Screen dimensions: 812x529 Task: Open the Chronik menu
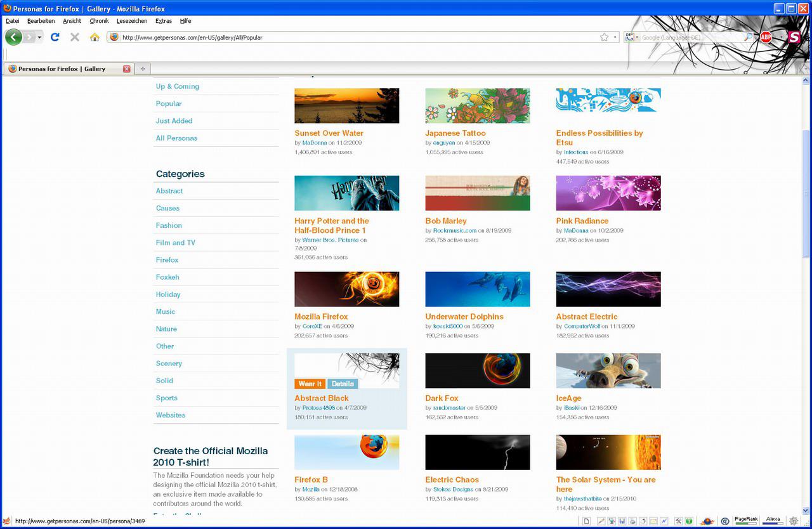[100, 21]
